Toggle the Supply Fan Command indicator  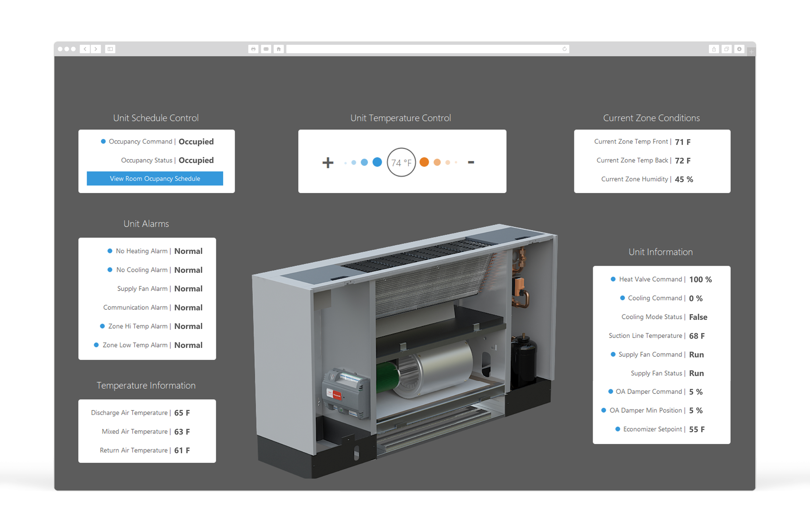pos(613,354)
